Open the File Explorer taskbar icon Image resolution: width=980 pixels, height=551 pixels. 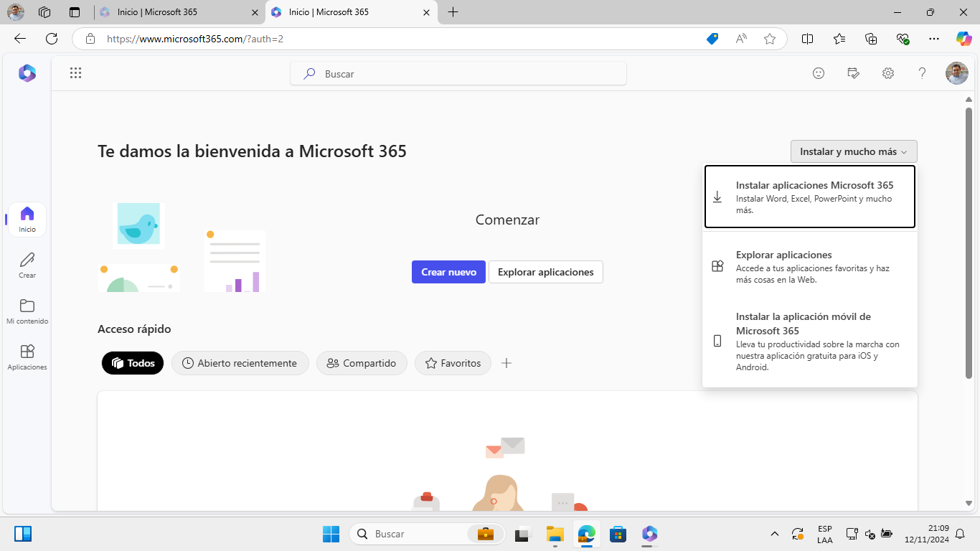pos(555,534)
